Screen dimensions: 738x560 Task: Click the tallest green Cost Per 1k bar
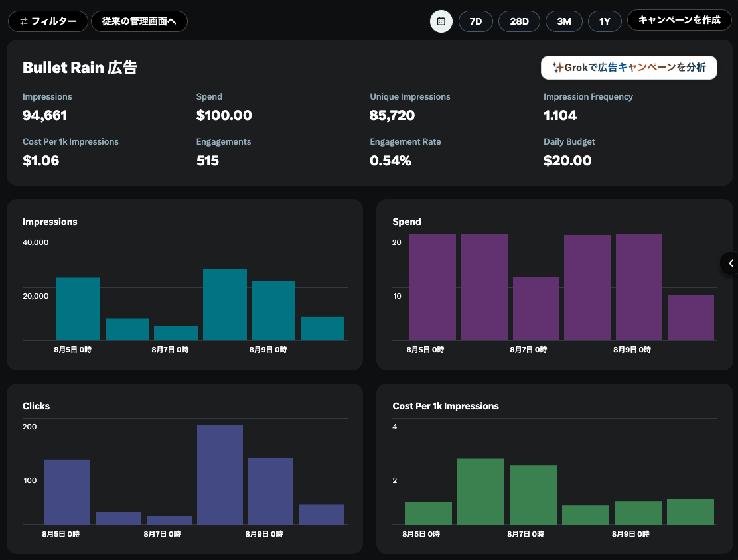pos(480,492)
